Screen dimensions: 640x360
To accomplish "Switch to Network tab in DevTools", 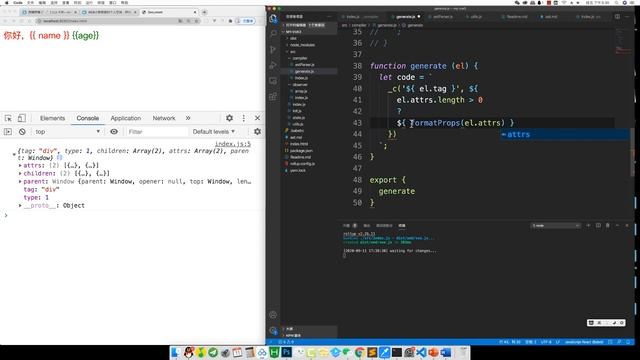I will click(x=164, y=118).
